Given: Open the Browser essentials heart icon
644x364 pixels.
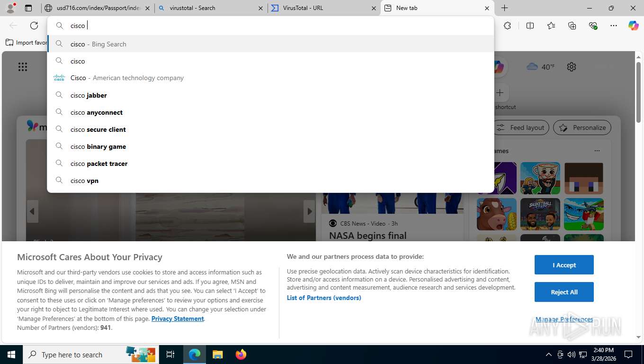Looking at the screenshot, I should 593,26.
